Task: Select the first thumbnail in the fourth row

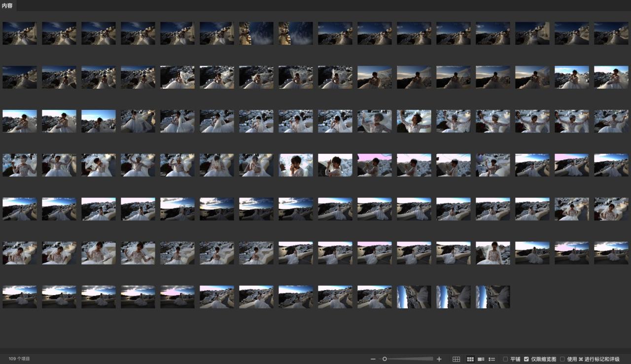Action: tap(20, 165)
